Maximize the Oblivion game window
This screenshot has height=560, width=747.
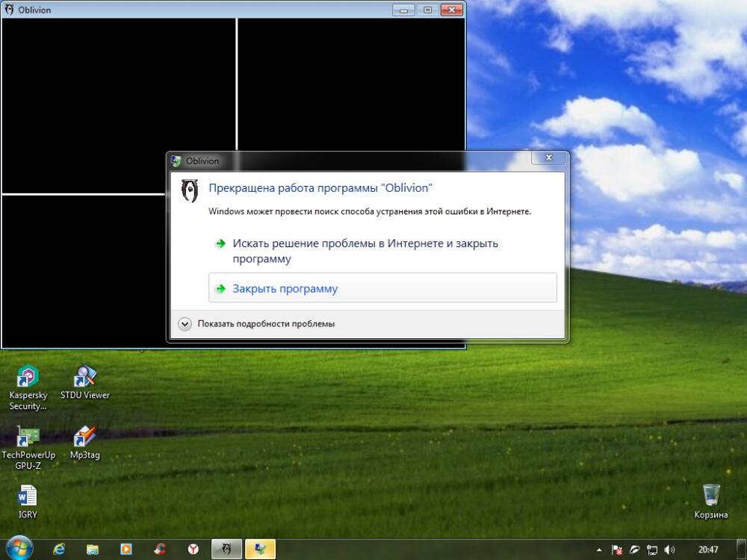tap(427, 10)
